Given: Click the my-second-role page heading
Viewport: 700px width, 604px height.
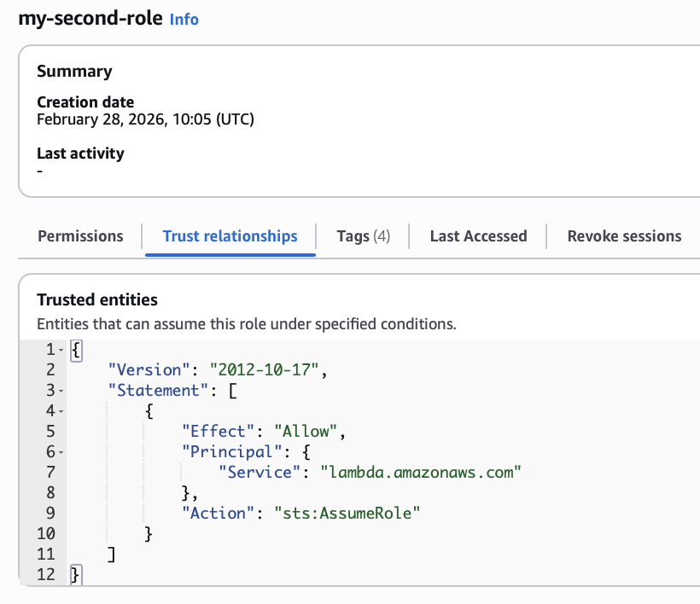Looking at the screenshot, I should tap(90, 18).
